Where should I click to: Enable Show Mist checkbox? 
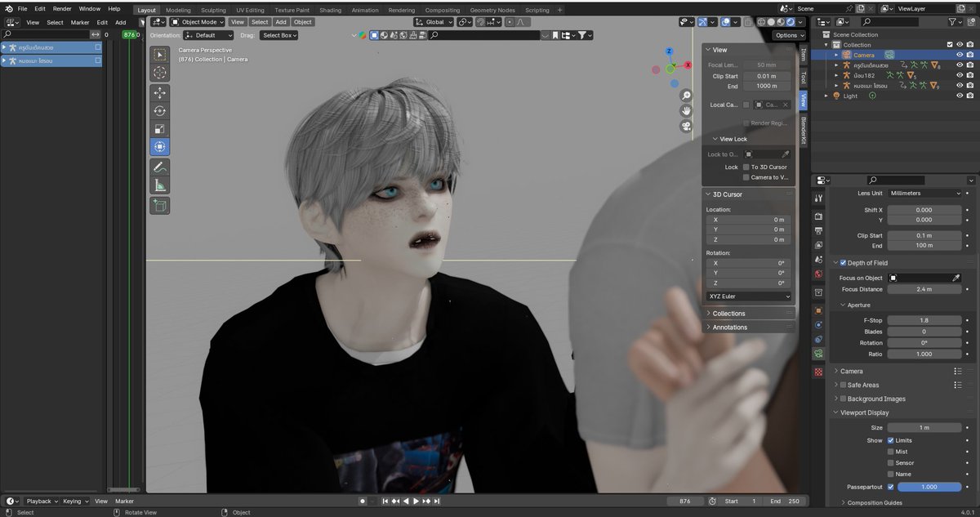pyautogui.click(x=891, y=452)
